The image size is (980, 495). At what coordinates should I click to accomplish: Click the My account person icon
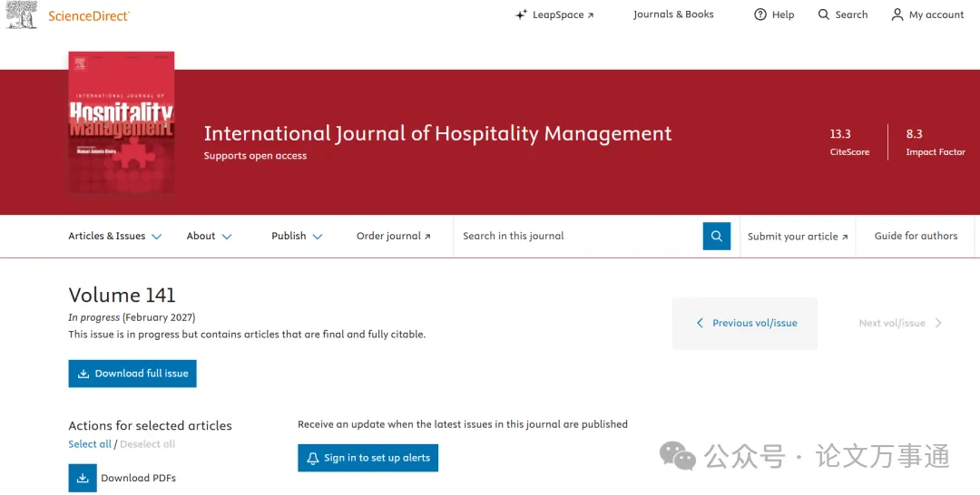coord(897,15)
